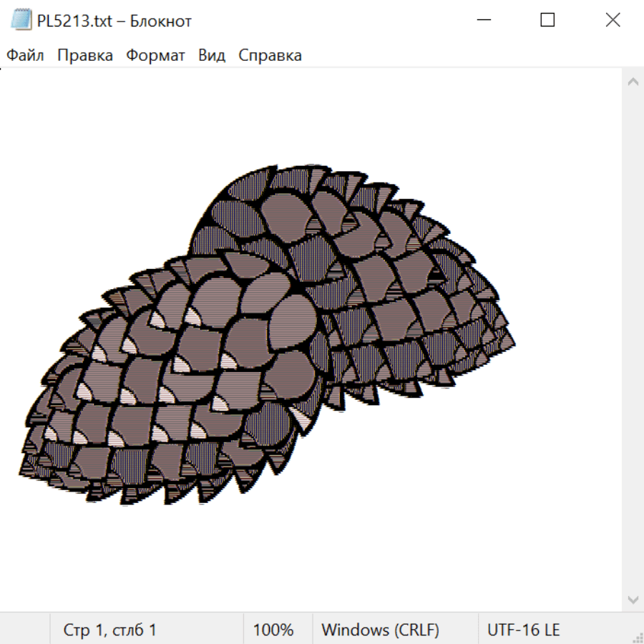The height and width of the screenshot is (644, 644).
Task: Click the UTF-16 LE encoding indicator
Action: pos(523,630)
